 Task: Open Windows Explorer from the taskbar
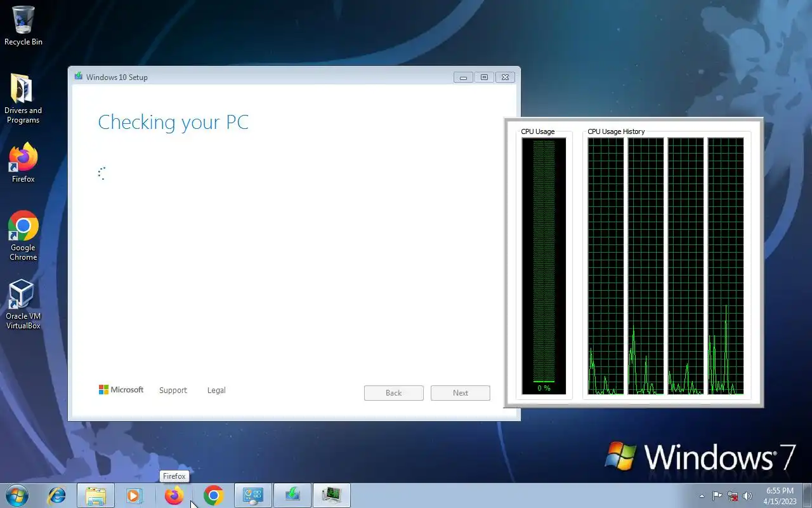tap(96, 495)
